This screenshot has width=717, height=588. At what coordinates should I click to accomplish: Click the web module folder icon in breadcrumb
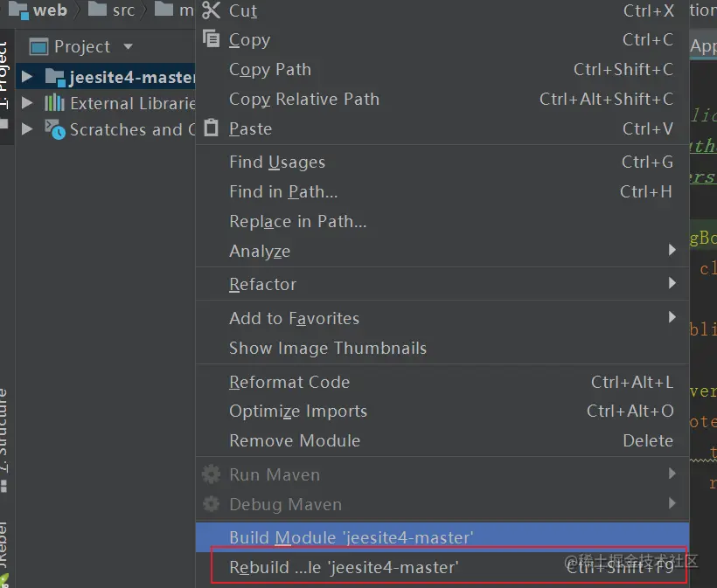click(x=18, y=10)
